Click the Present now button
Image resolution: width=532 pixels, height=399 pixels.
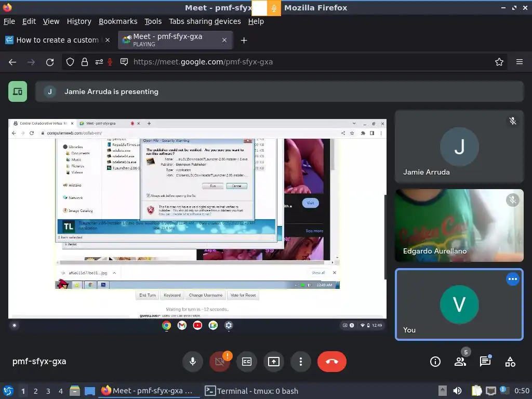coord(274,362)
